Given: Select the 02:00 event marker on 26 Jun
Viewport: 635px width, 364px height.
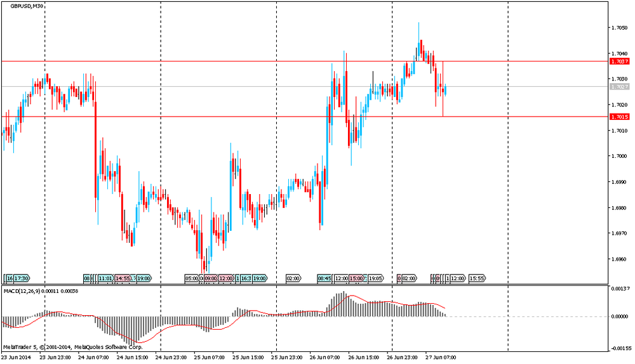Looking at the screenshot, I should [293, 278].
